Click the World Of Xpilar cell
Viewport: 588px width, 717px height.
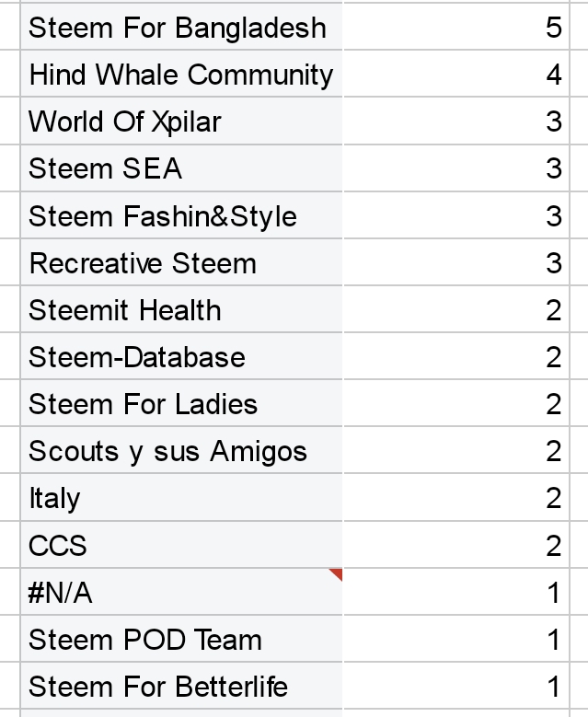(179, 121)
